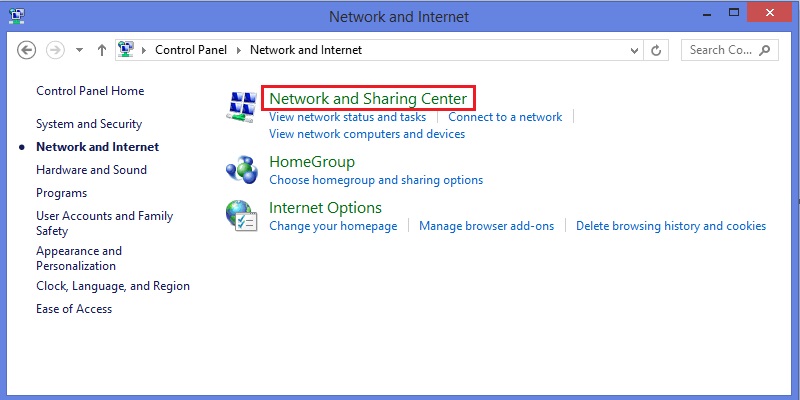800x400 pixels.
Task: Open Clock, Language, and Region
Action: tap(113, 286)
